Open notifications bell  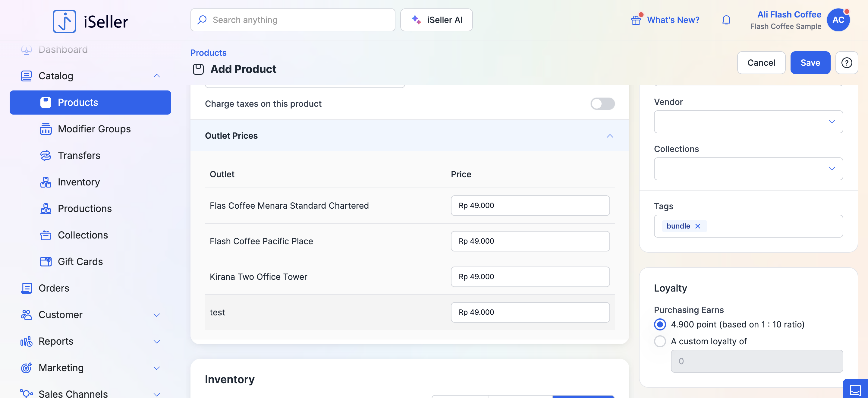[x=726, y=20]
